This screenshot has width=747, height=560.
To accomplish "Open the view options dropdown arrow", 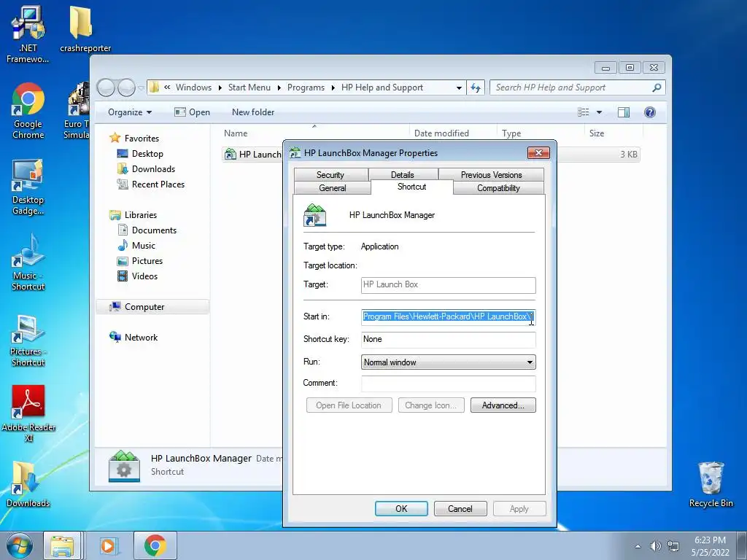I will pos(600,112).
